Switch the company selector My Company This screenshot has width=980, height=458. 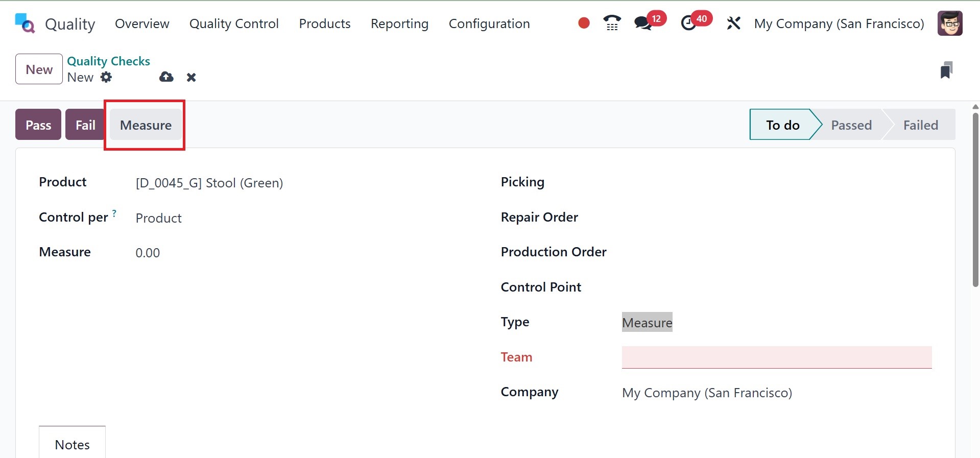pos(839,23)
